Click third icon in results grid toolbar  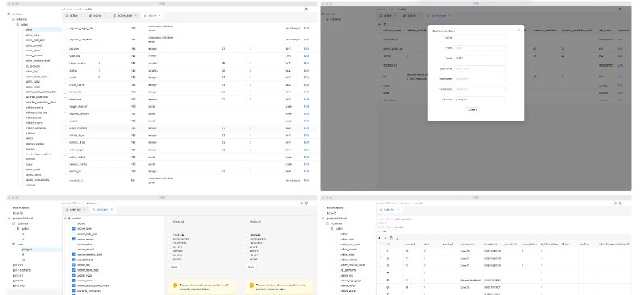tap(391, 238)
